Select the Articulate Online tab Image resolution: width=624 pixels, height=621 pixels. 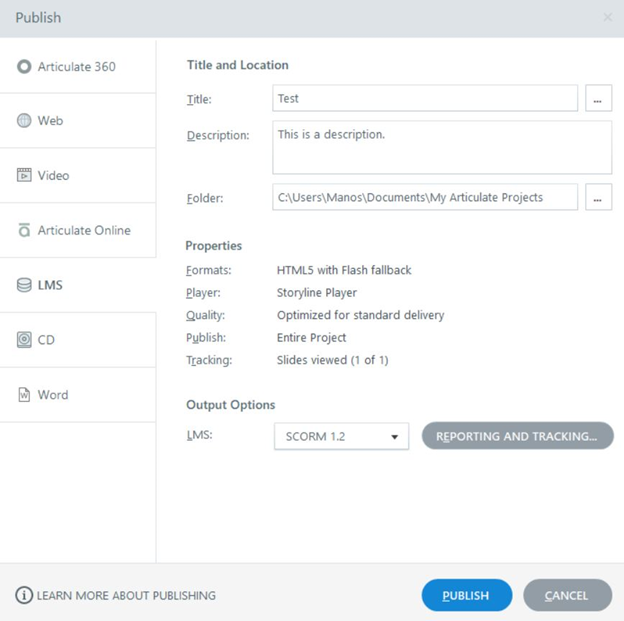pos(78,230)
